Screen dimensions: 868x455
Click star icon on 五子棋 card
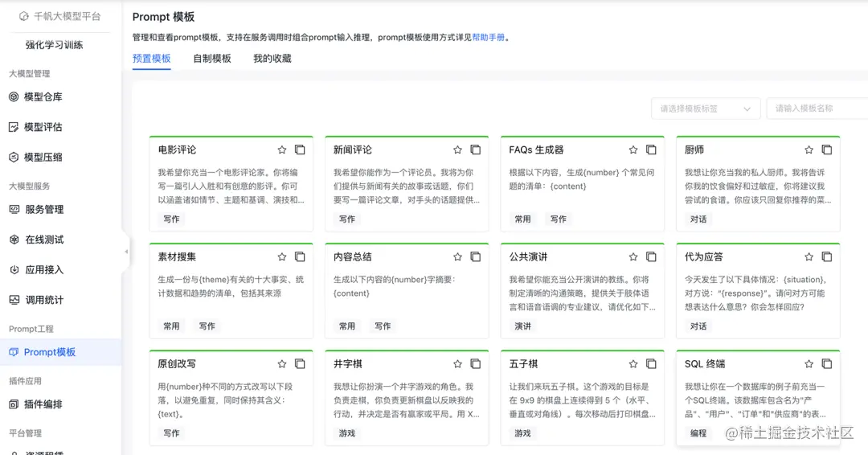click(x=633, y=363)
